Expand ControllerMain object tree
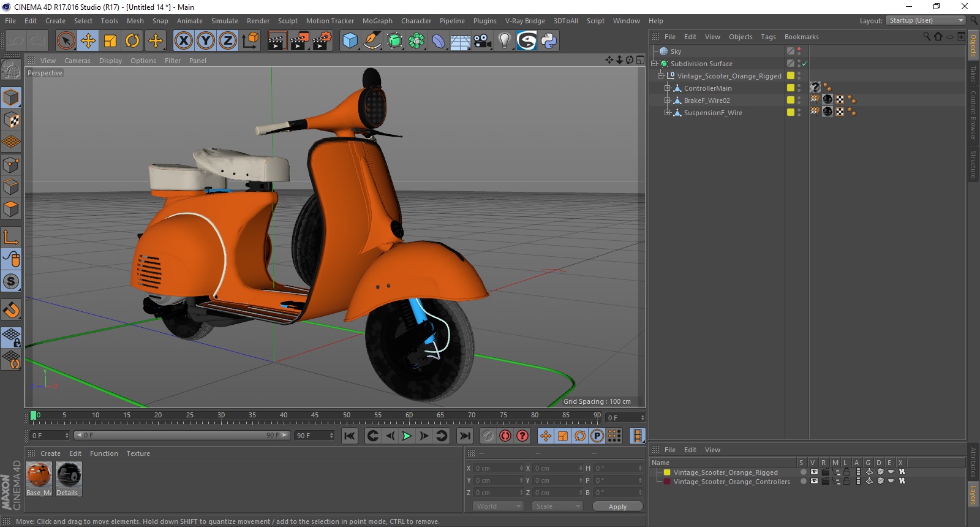 point(668,88)
